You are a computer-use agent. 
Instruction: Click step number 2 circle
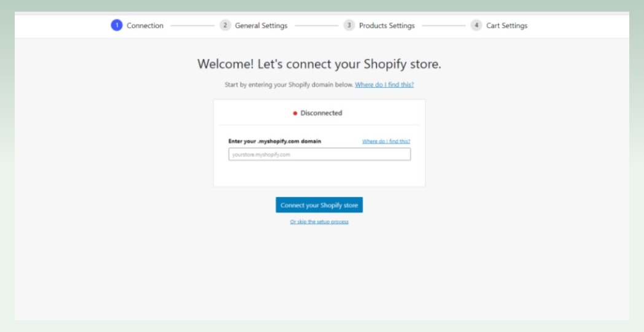[x=225, y=25]
